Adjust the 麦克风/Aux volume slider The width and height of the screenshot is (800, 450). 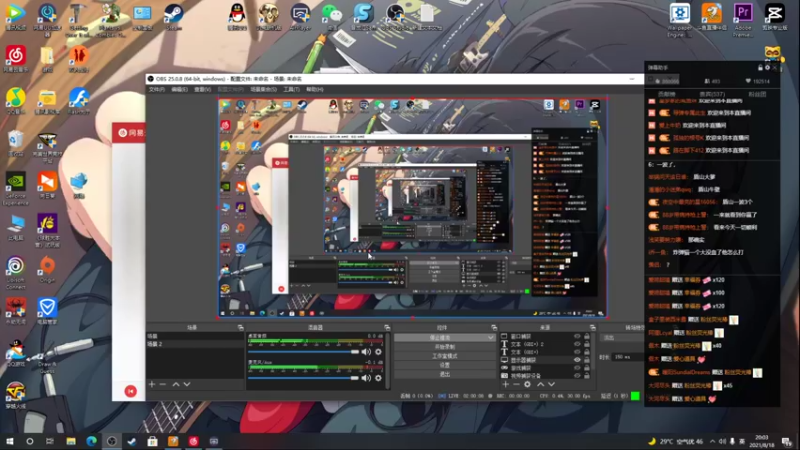point(304,378)
